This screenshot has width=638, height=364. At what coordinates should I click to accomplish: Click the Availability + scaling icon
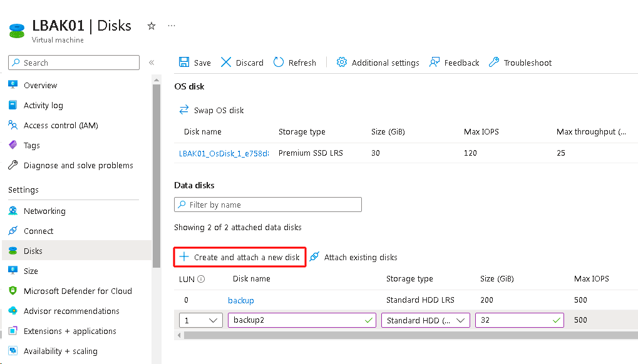[13, 350]
